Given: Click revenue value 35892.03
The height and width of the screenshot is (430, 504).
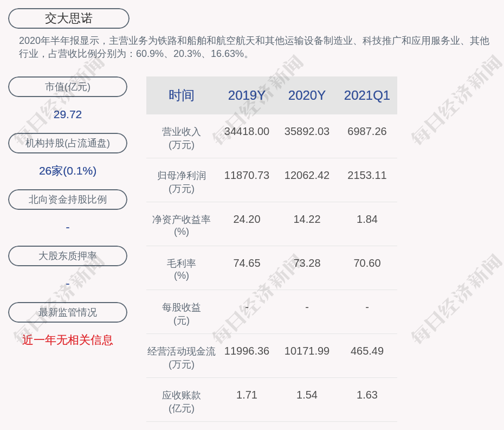Looking at the screenshot, I should point(307,132).
